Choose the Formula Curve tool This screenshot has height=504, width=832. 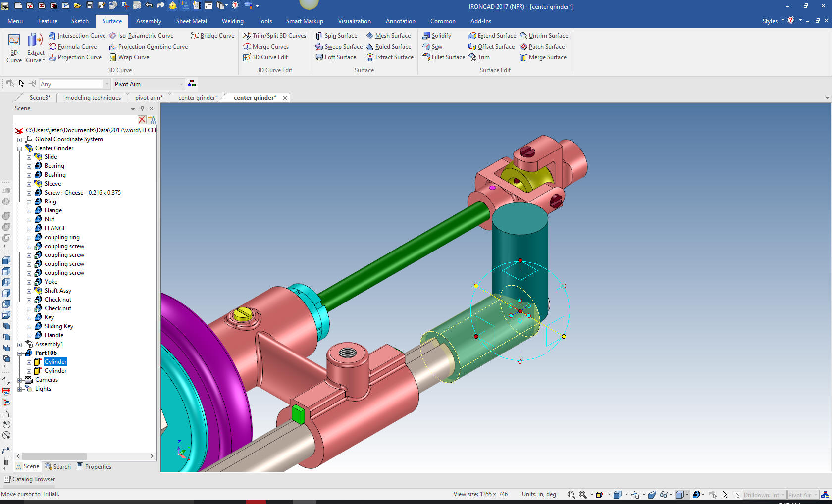72,47
